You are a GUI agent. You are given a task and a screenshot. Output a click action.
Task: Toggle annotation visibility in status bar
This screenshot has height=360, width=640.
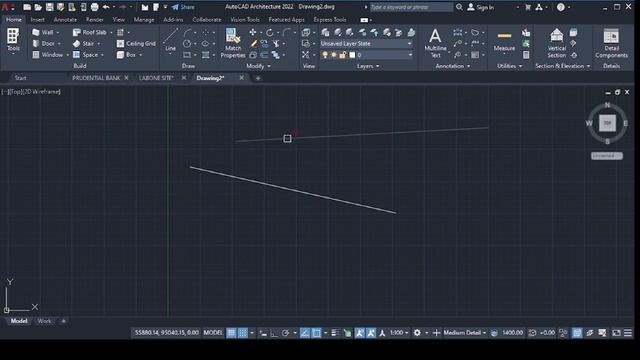pyautogui.click(x=359, y=333)
